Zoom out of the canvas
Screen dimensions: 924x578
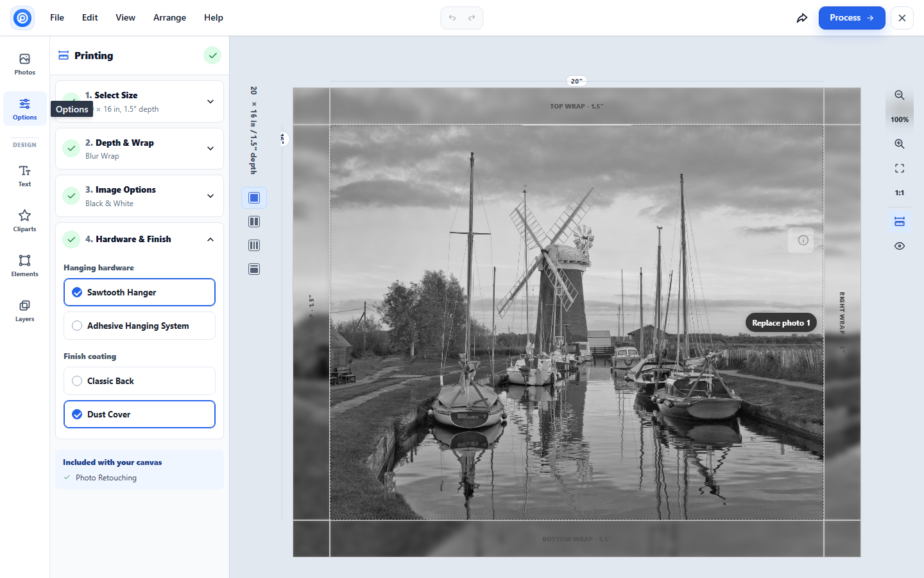click(900, 95)
